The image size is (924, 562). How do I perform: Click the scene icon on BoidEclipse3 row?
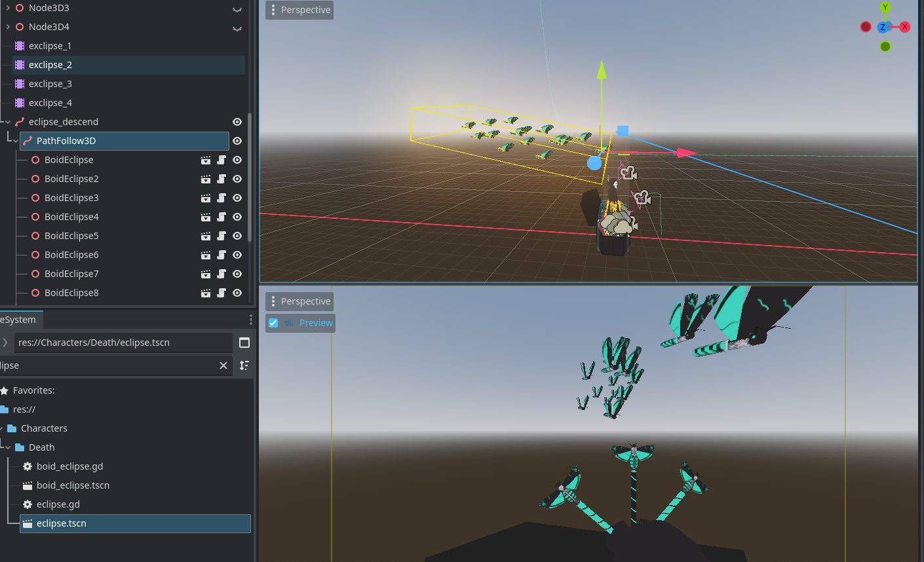coord(206,198)
